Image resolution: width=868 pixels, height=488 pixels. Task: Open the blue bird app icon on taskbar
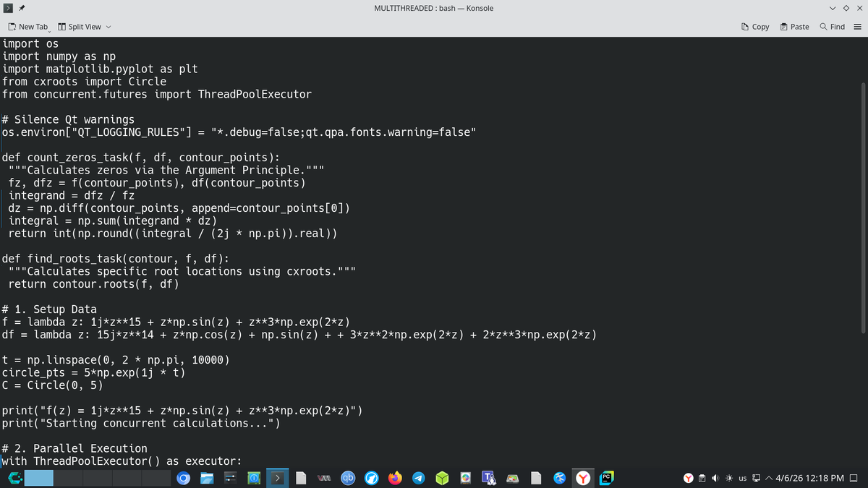pyautogui.click(x=371, y=478)
